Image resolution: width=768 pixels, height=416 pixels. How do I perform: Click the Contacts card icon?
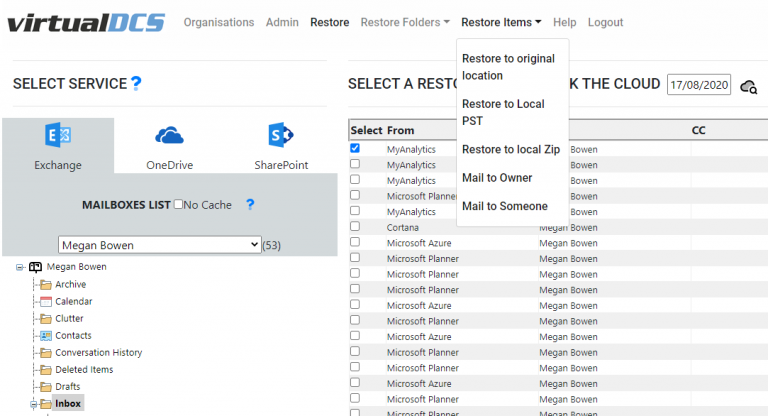[x=46, y=336]
